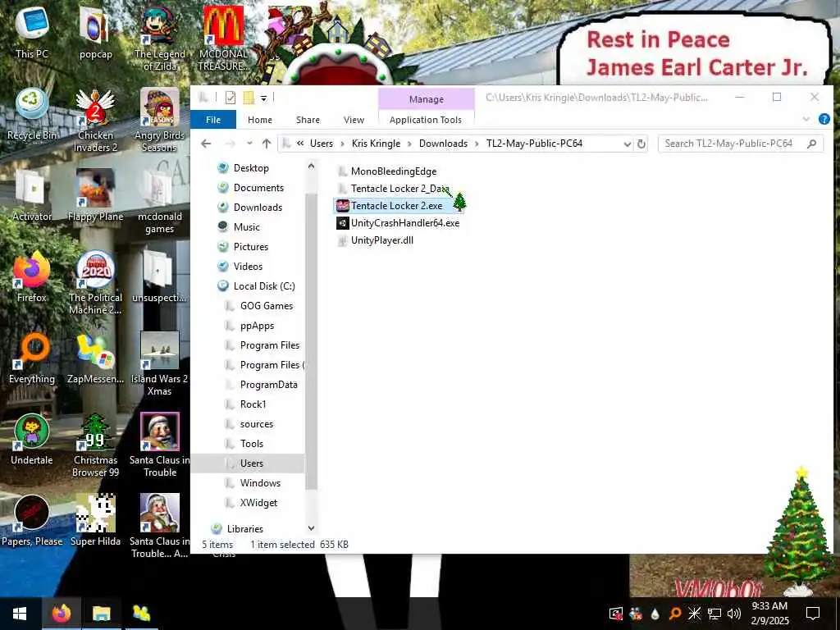Launch Papers, Please desktop shortcut
840x630 pixels.
(x=32, y=520)
